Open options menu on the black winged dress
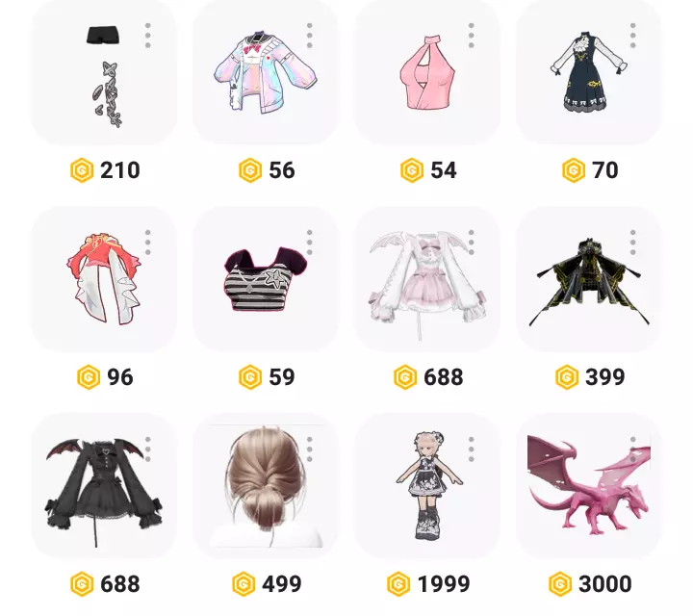 click(x=147, y=449)
